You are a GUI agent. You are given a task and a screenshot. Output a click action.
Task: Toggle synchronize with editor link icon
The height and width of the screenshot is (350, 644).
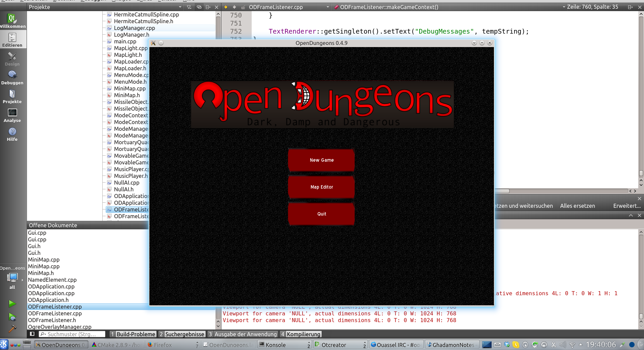pos(199,7)
